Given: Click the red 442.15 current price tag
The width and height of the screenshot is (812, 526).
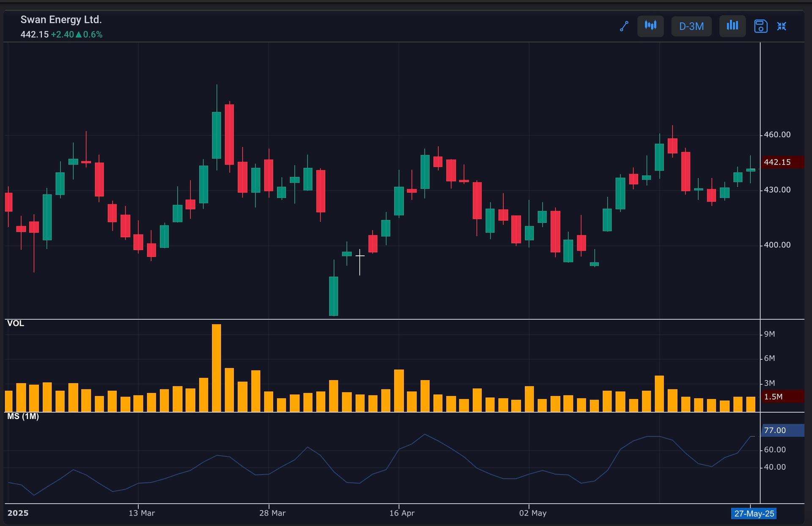Looking at the screenshot, I should (x=782, y=162).
